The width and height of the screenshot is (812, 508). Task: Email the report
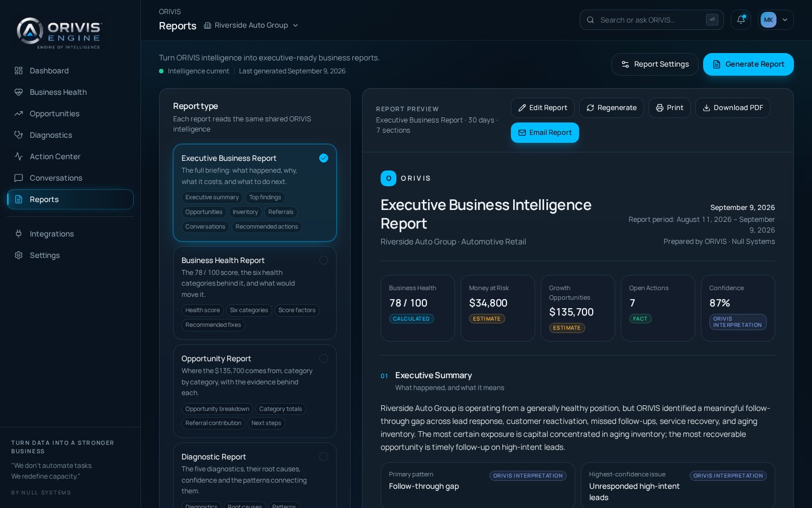pyautogui.click(x=545, y=133)
